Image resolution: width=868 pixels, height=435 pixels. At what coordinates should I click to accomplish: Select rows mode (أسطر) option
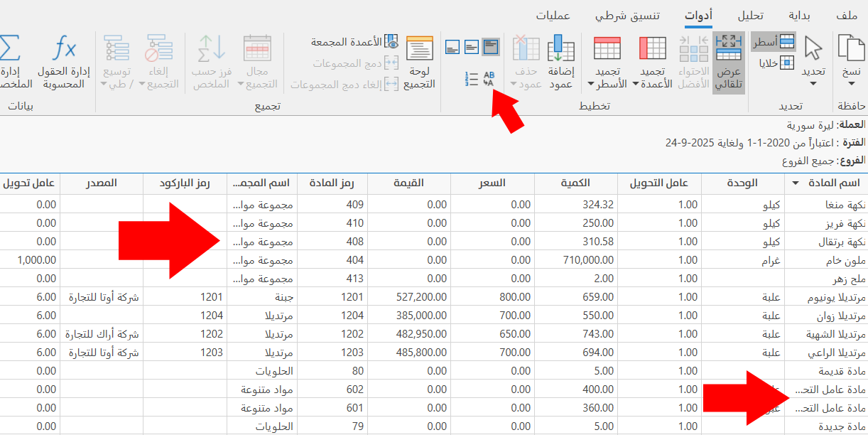774,43
